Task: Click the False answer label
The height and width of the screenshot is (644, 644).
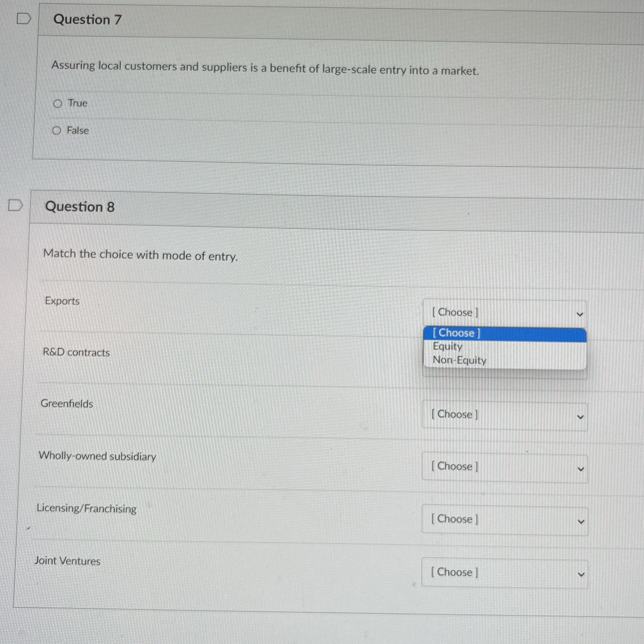Action: pyautogui.click(x=78, y=130)
